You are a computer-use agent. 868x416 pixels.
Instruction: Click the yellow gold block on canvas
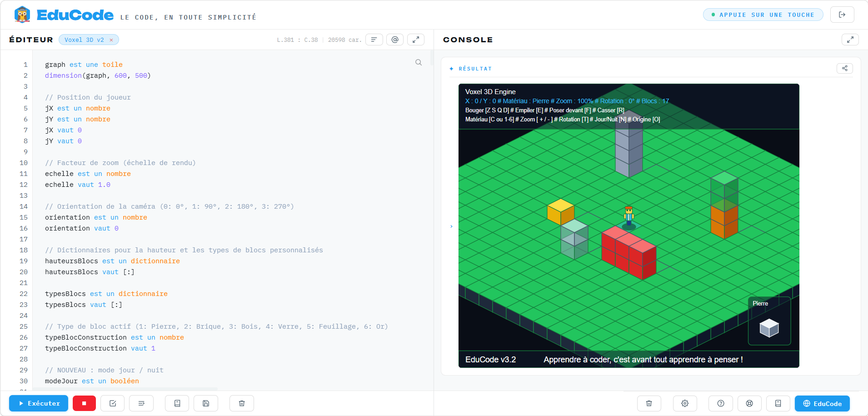click(561, 212)
